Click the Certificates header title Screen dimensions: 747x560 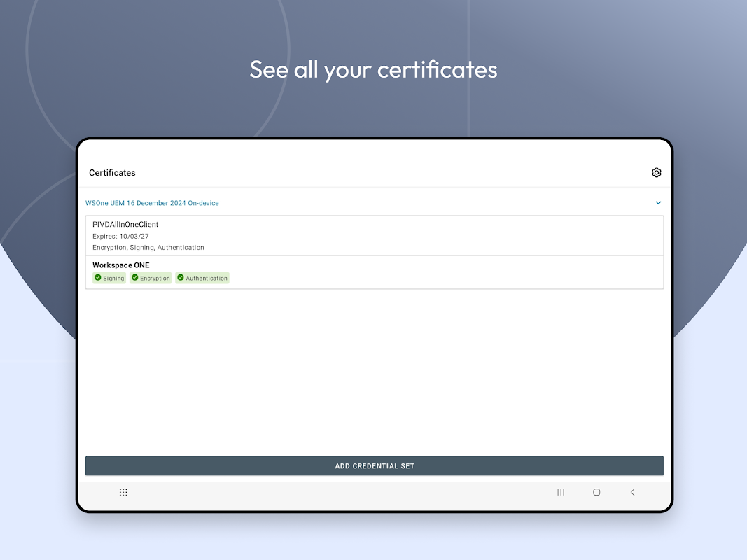(x=113, y=173)
